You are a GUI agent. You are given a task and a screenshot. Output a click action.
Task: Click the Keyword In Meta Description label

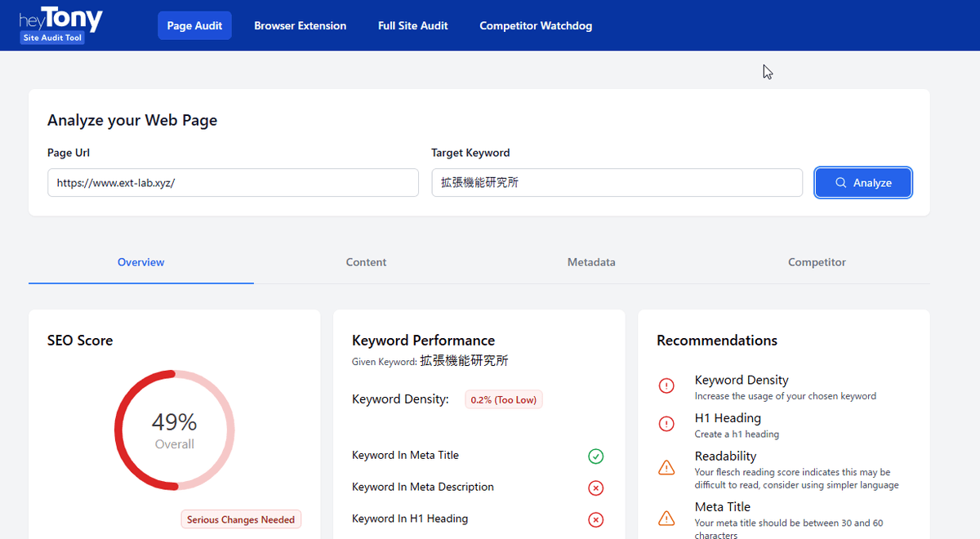coord(423,487)
